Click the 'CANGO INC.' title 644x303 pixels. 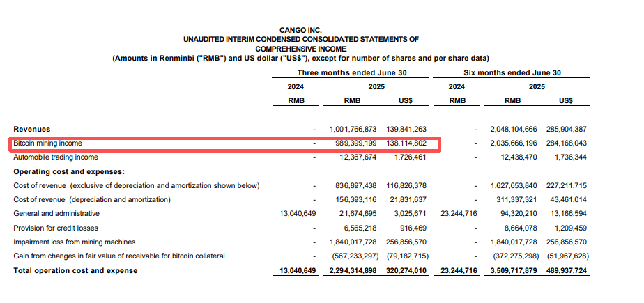coord(300,31)
